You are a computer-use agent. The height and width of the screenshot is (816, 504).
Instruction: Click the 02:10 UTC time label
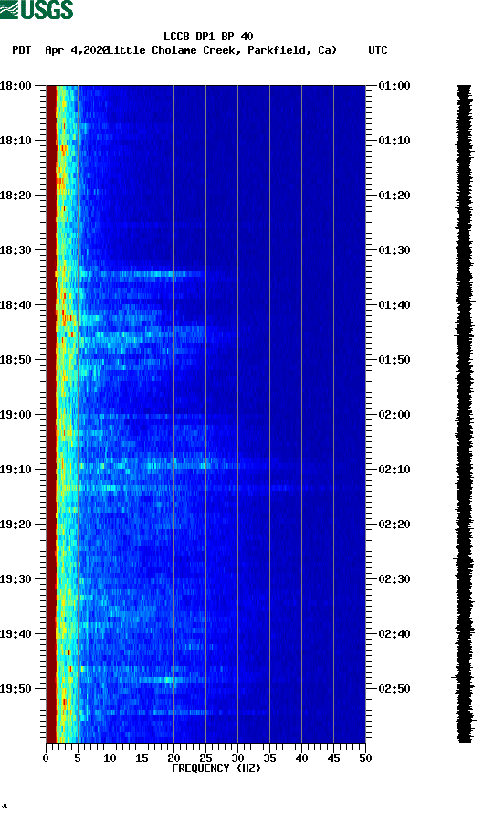click(x=394, y=470)
